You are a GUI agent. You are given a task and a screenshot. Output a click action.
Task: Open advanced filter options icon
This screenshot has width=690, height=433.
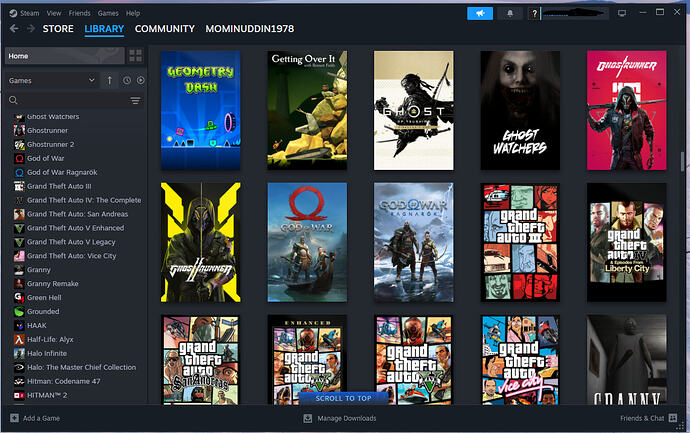coord(135,101)
